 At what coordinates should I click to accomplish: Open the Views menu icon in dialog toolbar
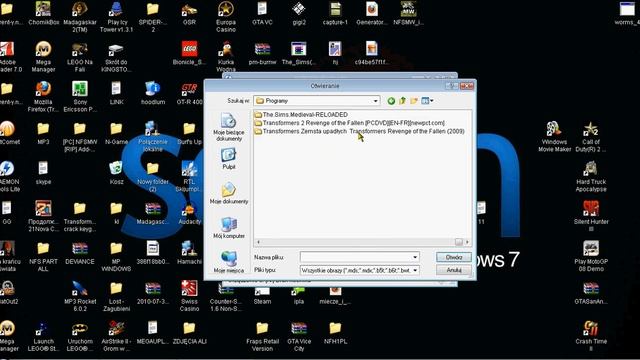pyautogui.click(x=427, y=101)
